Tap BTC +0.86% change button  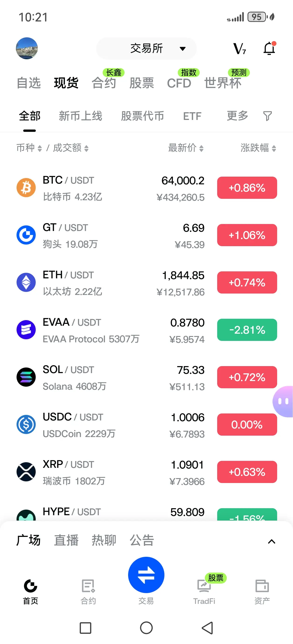click(247, 188)
